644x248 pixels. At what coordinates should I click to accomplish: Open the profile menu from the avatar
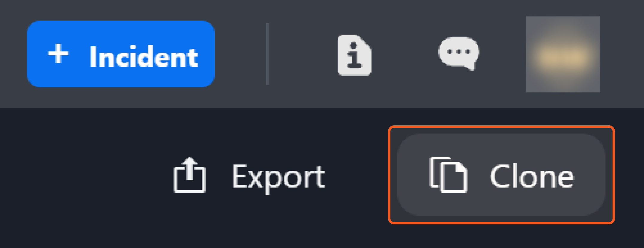[563, 54]
